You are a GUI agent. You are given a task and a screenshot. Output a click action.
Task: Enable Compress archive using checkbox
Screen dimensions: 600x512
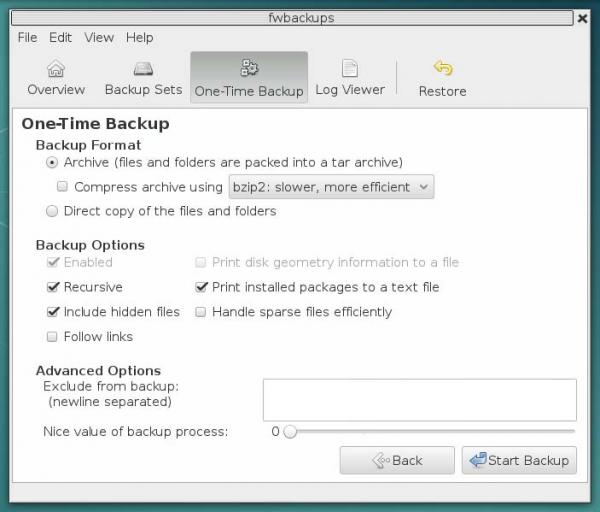[62, 187]
